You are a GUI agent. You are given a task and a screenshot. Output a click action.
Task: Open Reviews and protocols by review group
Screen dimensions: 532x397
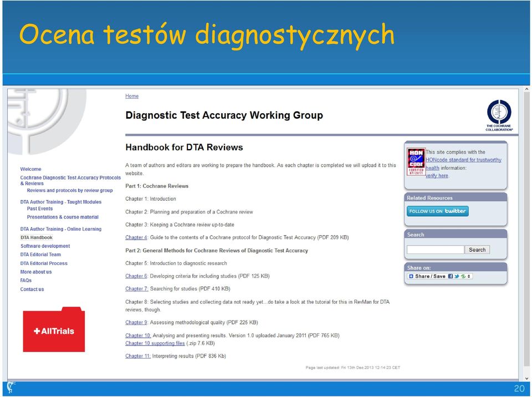click(70, 191)
